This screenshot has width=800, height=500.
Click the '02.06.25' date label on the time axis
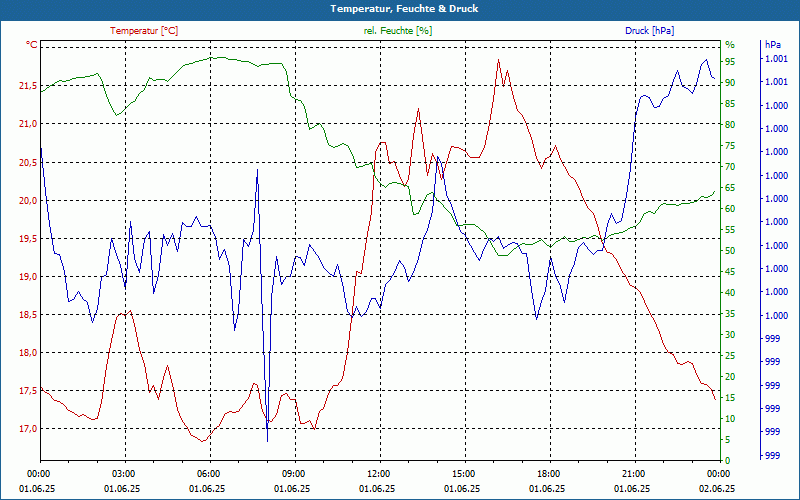coord(717,489)
